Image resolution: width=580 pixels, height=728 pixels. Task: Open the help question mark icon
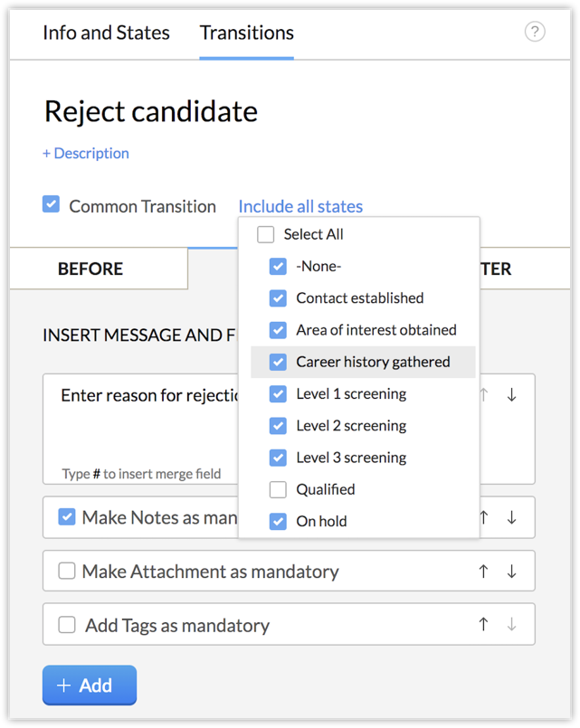point(535,33)
